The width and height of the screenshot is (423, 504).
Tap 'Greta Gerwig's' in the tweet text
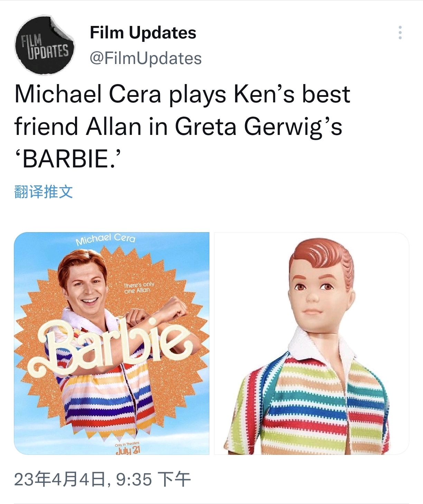[x=258, y=127]
